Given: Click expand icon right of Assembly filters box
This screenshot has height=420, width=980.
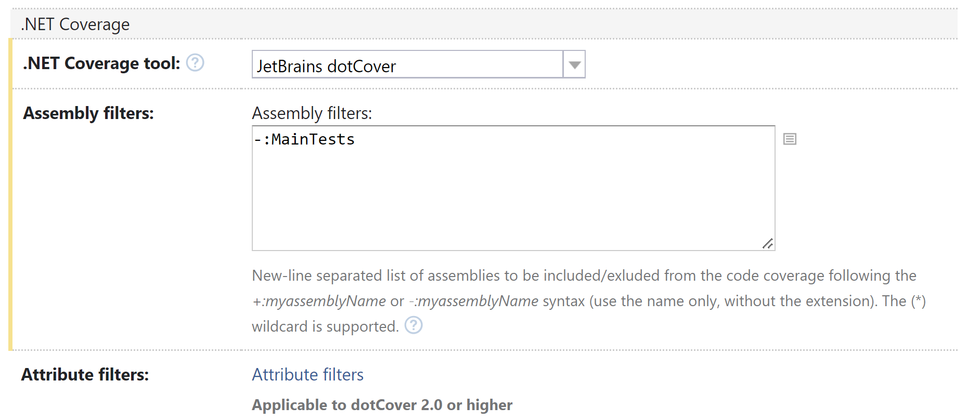Looking at the screenshot, I should [790, 139].
